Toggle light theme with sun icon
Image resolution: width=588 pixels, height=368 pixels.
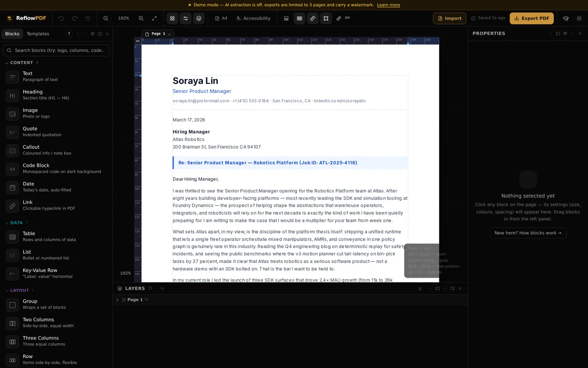click(x=579, y=18)
